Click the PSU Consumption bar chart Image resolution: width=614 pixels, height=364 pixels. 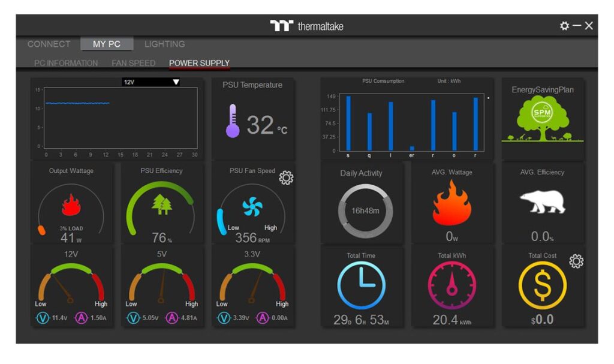(411, 122)
